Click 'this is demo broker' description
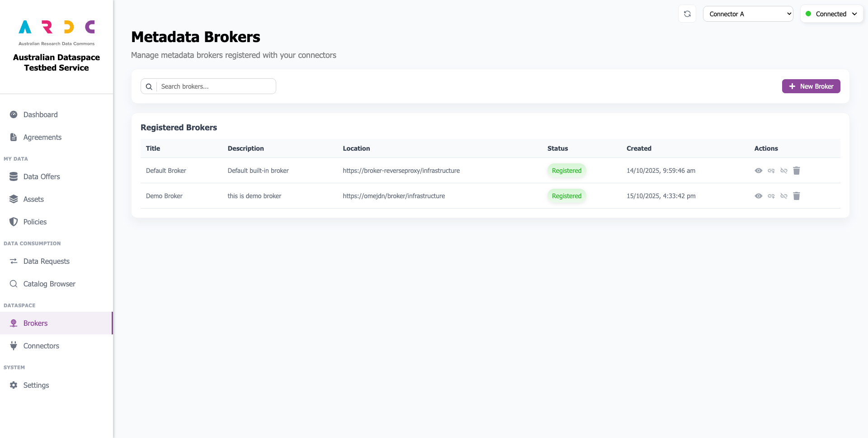Screen dimensions: 868x438 pyautogui.click(x=255, y=196)
